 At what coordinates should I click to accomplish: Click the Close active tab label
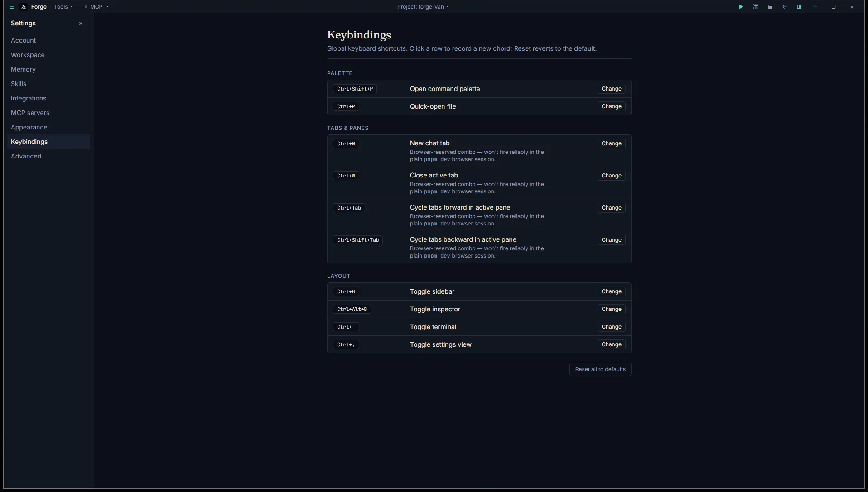434,175
